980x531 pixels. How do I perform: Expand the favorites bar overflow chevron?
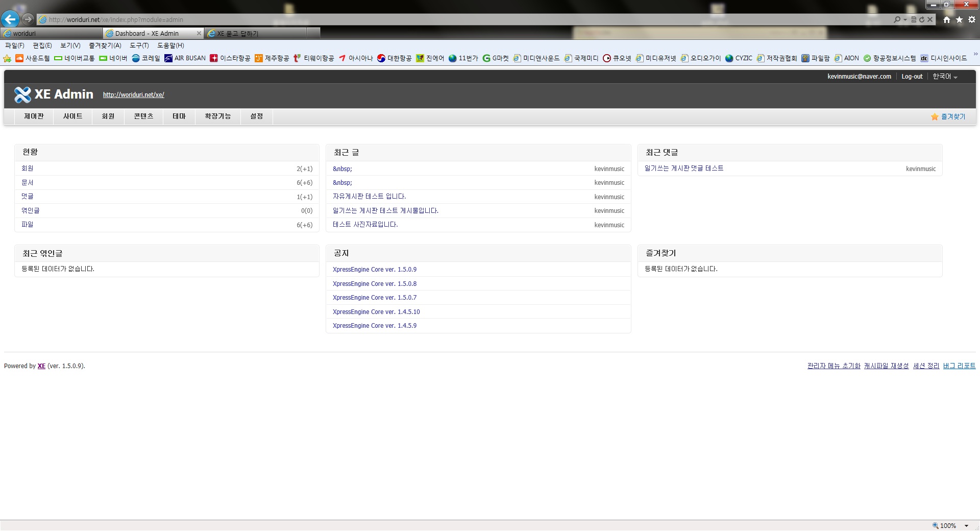click(x=976, y=54)
